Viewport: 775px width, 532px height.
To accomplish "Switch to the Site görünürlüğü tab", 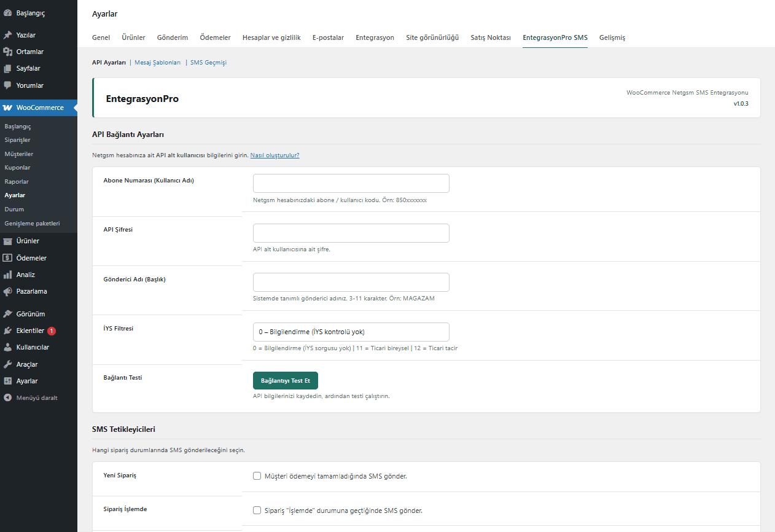I will click(x=432, y=37).
